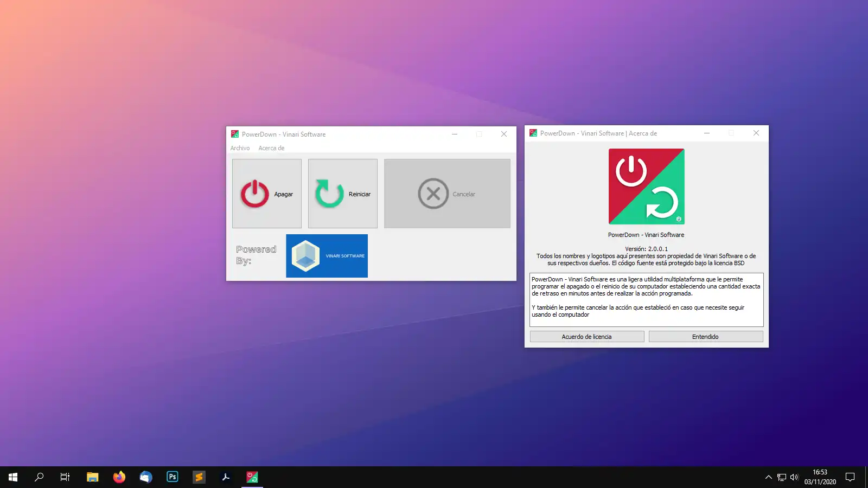This screenshot has width=868, height=488.
Task: Open Acrobat Reader from the taskbar
Action: tap(226, 477)
